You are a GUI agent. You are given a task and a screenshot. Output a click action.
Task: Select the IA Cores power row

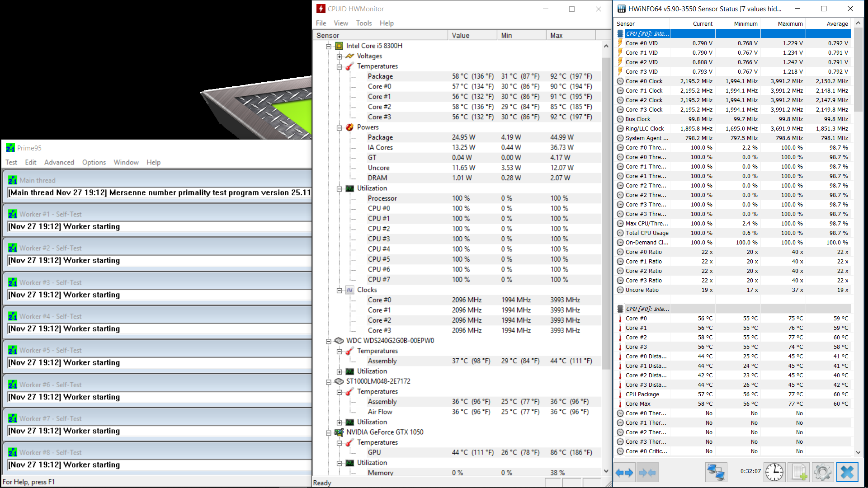coord(484,147)
